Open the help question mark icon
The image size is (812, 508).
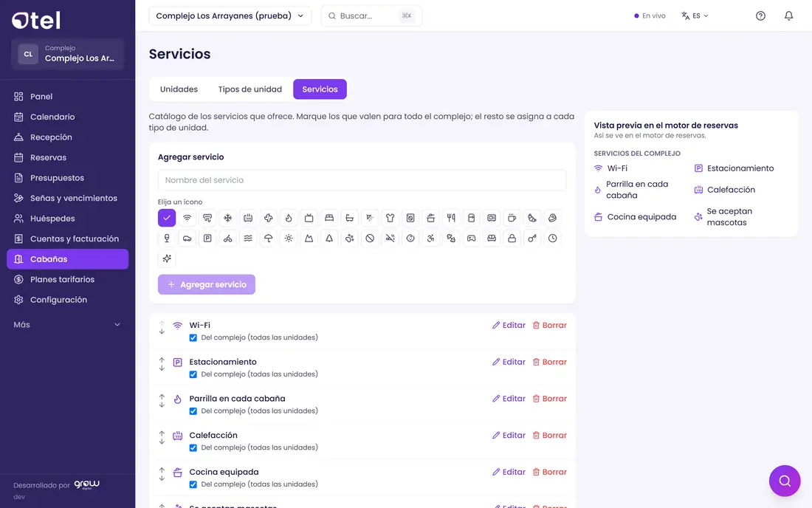(760, 16)
